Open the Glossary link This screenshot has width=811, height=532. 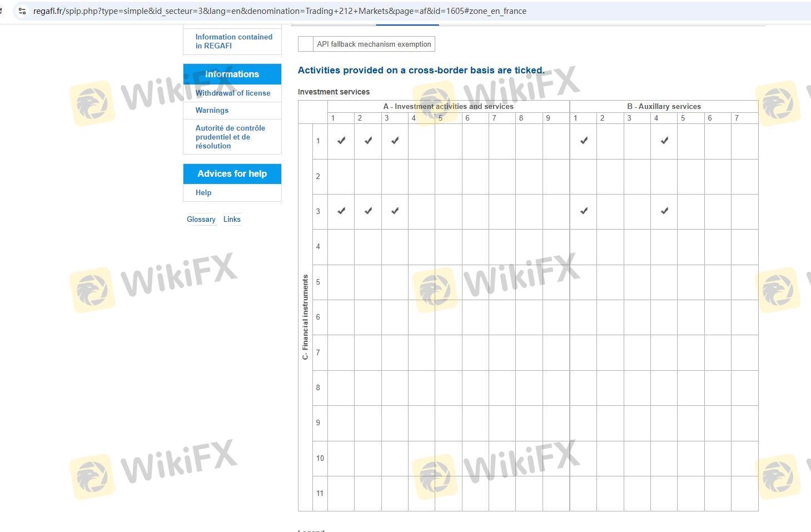201,219
